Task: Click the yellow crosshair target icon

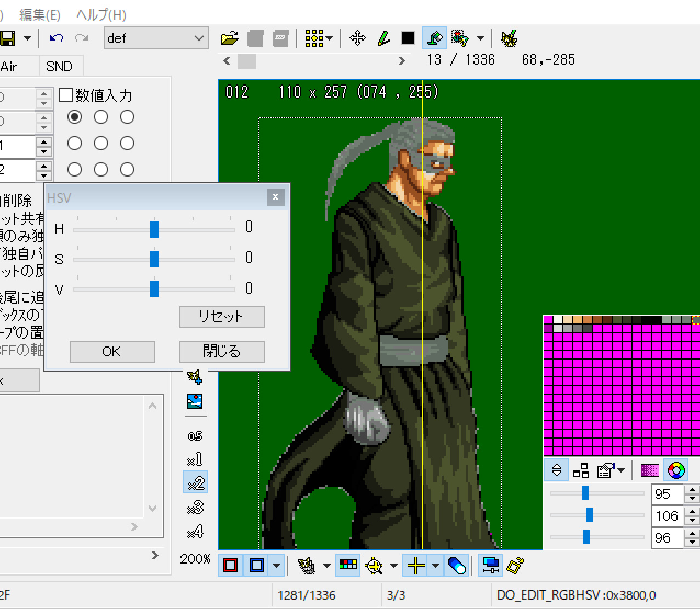Action: pyautogui.click(x=374, y=565)
